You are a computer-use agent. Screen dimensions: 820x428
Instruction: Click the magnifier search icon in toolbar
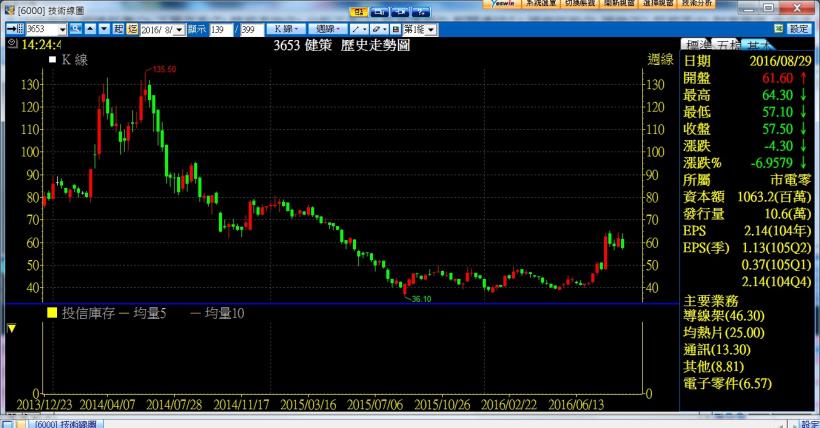[75, 29]
